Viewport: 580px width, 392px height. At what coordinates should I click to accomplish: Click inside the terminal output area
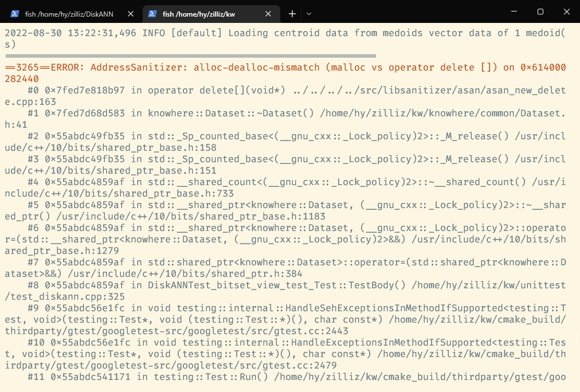pos(287,229)
